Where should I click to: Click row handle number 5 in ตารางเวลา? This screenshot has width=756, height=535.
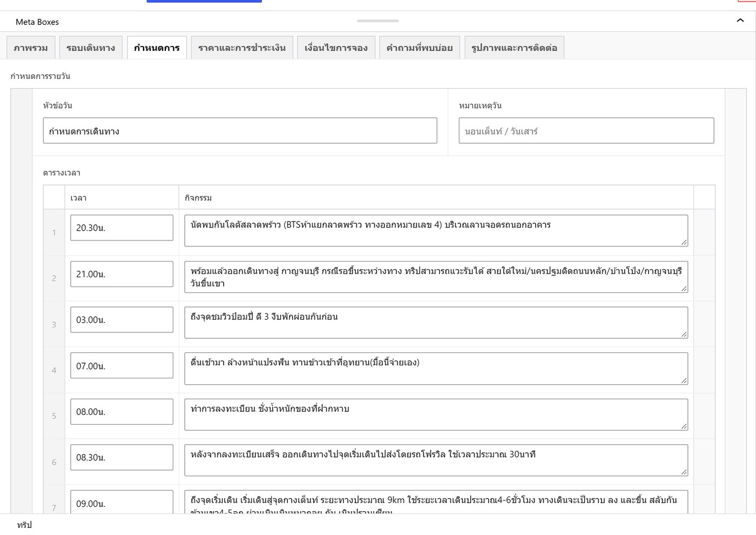coord(54,416)
